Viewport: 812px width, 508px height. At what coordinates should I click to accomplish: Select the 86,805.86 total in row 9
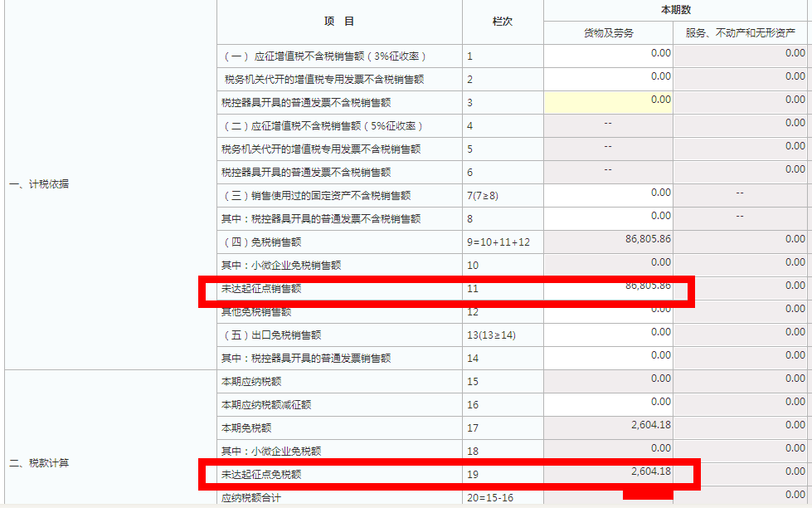click(x=607, y=242)
